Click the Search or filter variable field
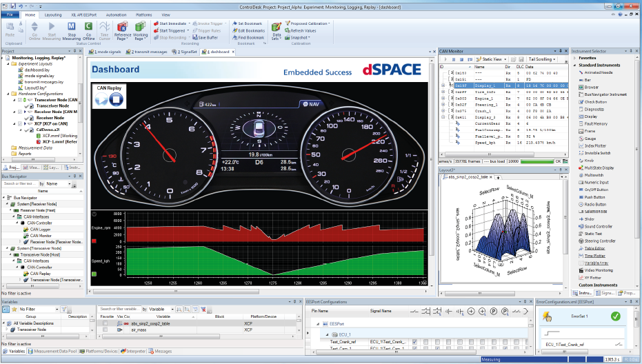Image resolution: width=642 pixels, height=364 pixels. 119,309
